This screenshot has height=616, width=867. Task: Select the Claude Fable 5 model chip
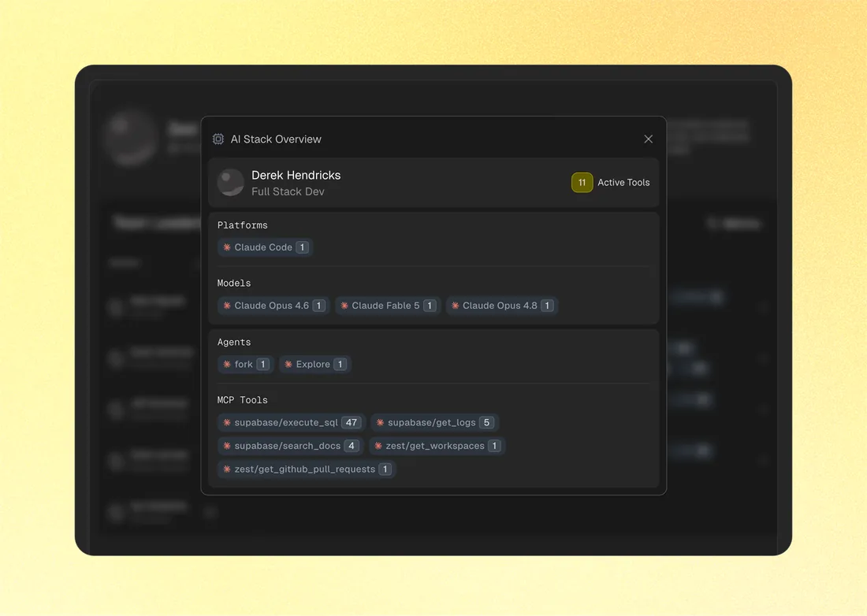pyautogui.click(x=388, y=306)
